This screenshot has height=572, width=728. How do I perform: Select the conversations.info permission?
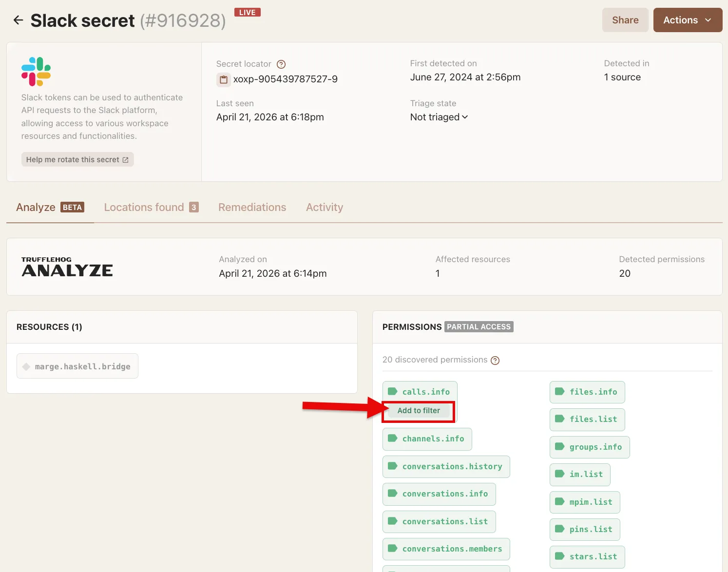tap(439, 494)
